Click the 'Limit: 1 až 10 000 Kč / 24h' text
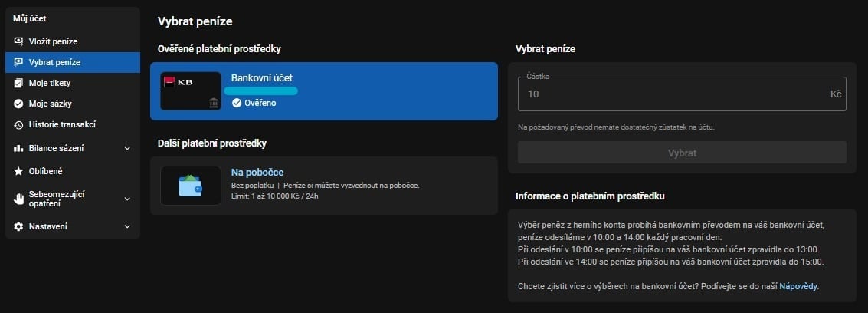Image resolution: width=868 pixels, height=313 pixels. click(274, 196)
